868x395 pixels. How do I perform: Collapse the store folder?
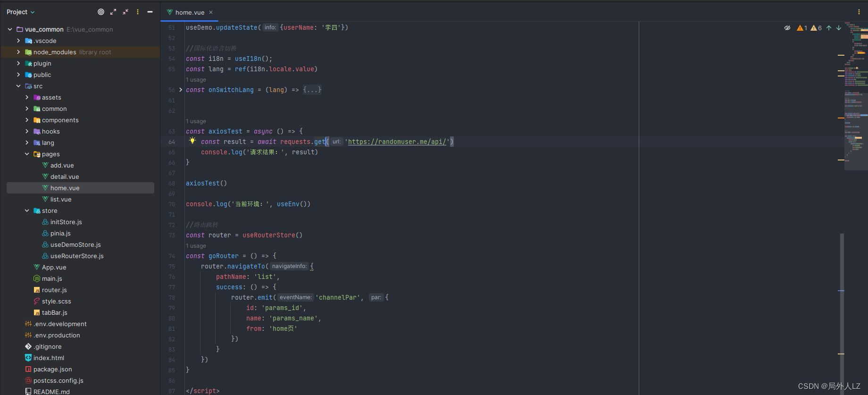point(27,210)
